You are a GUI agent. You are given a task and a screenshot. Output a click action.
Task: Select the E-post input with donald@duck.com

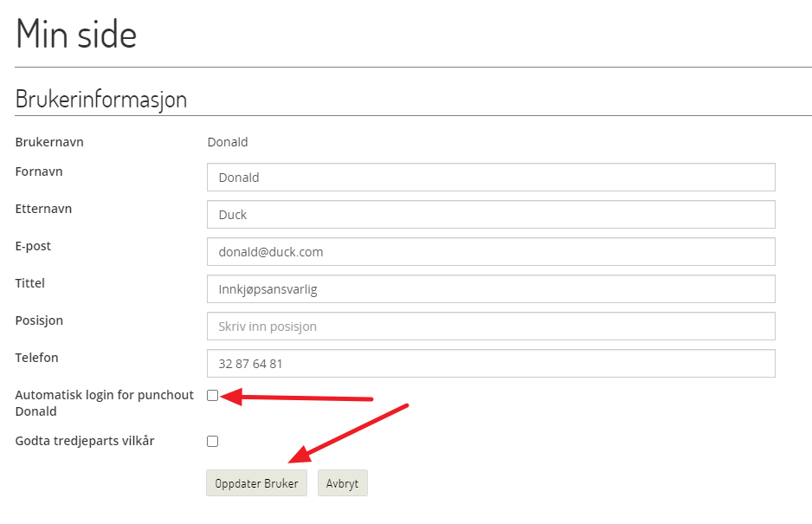[x=491, y=252]
